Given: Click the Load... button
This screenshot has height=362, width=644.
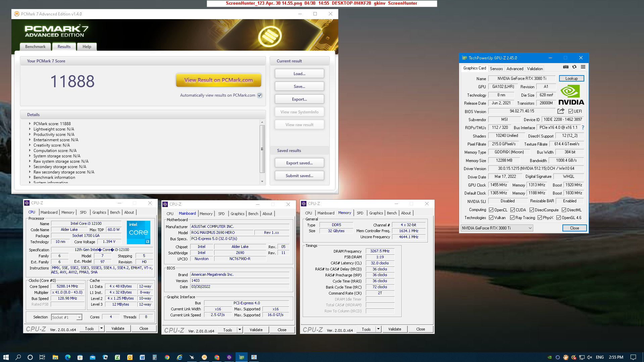Looking at the screenshot, I should point(299,74).
